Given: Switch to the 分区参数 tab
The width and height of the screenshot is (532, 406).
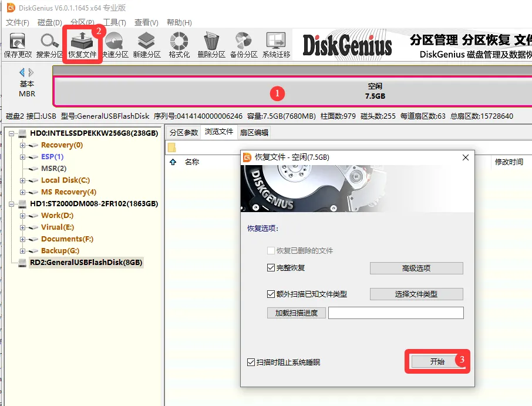Looking at the screenshot, I should [x=184, y=132].
